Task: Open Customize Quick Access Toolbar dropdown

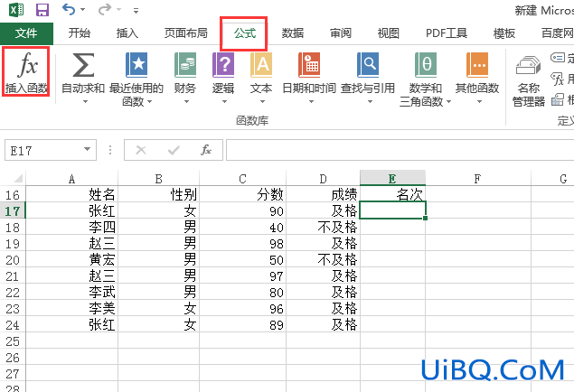Action: 136,11
